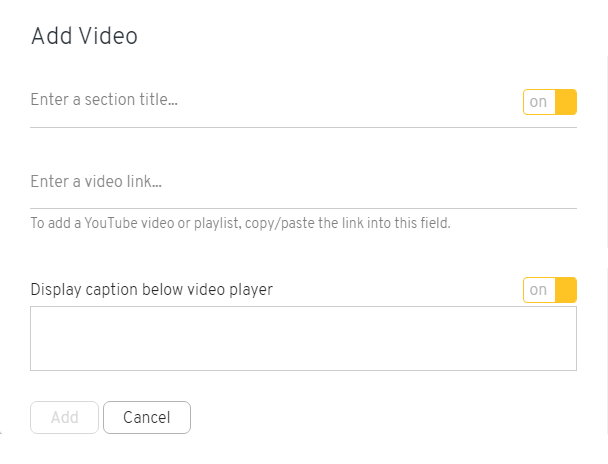Click the 'on' label beside caption option
The width and height of the screenshot is (608, 464).
coord(538,290)
